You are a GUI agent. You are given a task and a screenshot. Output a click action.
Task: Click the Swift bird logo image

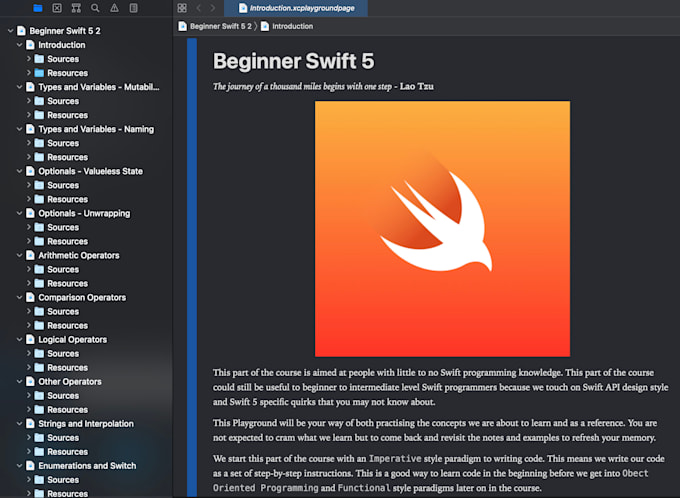pos(442,229)
